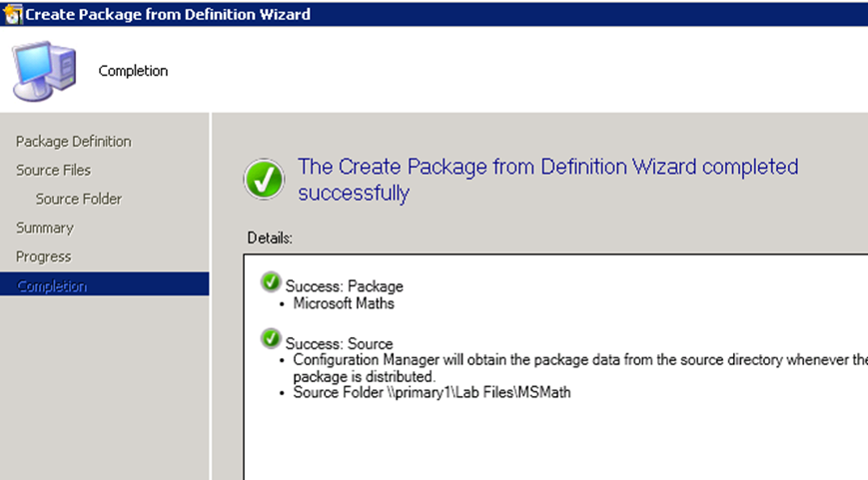Click the green check next to Success: Package

pyautogui.click(x=271, y=281)
